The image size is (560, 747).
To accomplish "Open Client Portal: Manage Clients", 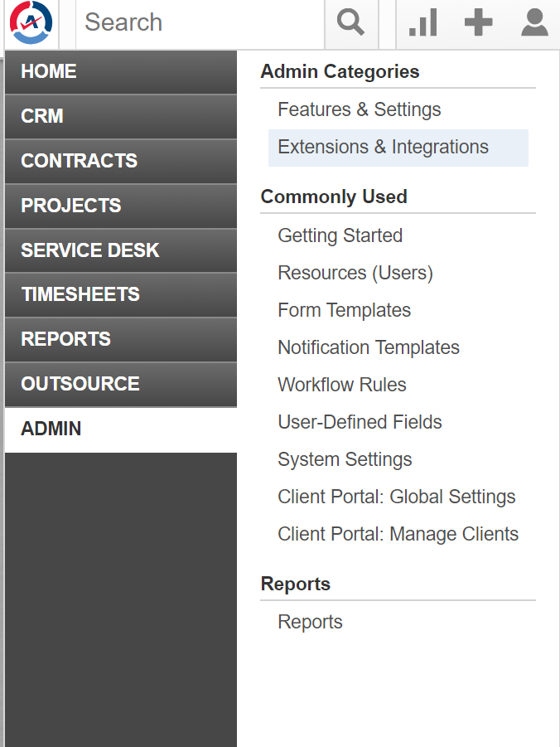I will click(x=398, y=534).
